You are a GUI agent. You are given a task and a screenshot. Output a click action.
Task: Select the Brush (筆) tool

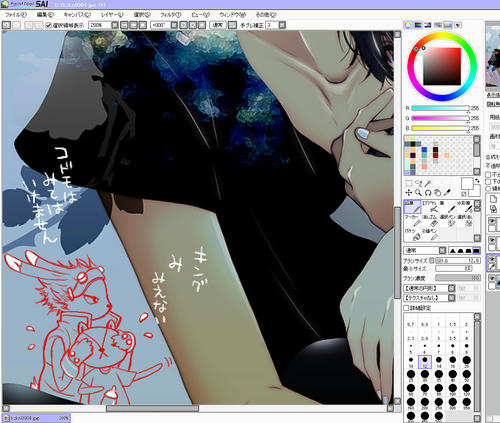tap(447, 207)
